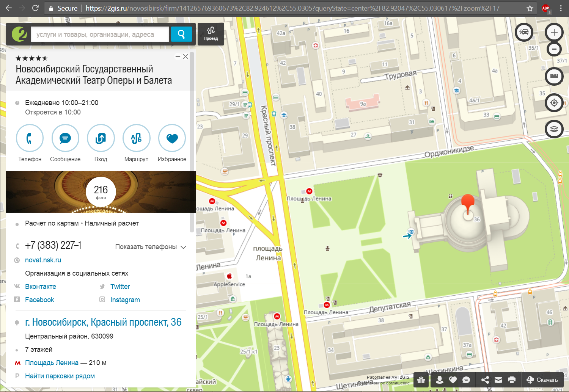The height and width of the screenshot is (392, 569).
Task: Click the 2GIS logo icon
Action: point(19,34)
